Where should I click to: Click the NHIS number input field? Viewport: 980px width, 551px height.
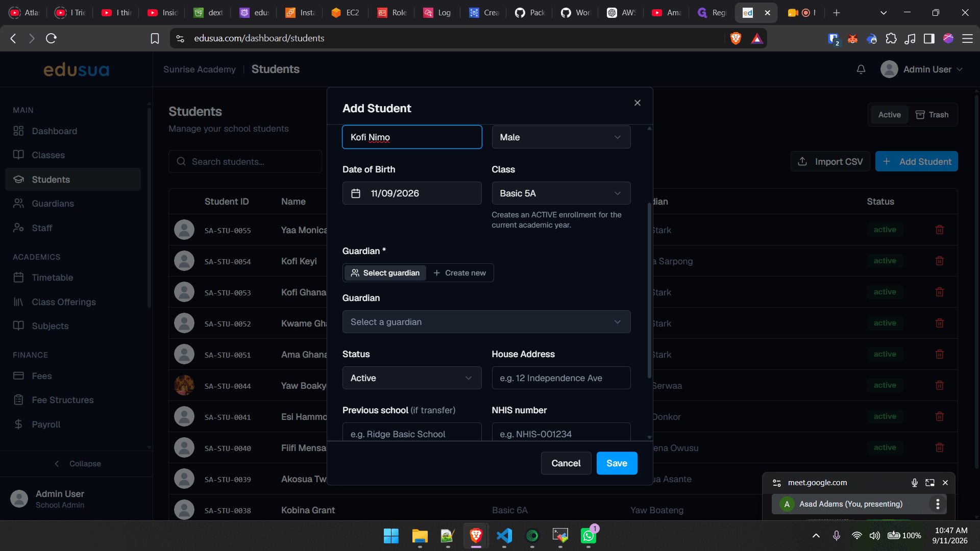[561, 432]
